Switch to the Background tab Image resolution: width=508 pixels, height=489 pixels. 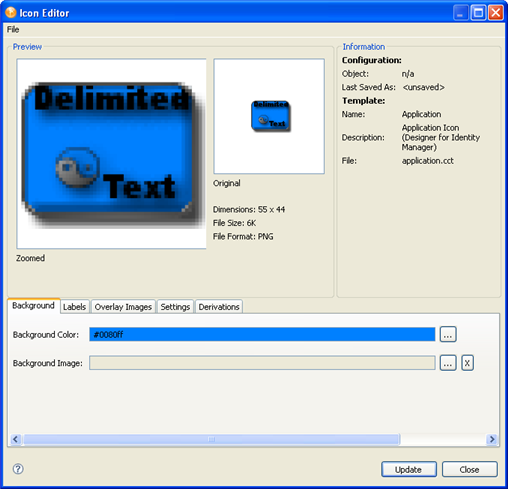(x=33, y=306)
